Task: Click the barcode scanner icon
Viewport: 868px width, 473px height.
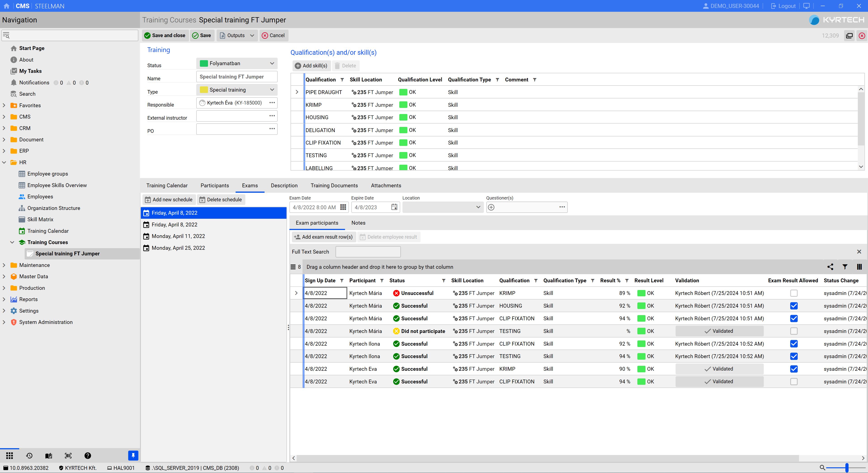Action: click(x=68, y=456)
